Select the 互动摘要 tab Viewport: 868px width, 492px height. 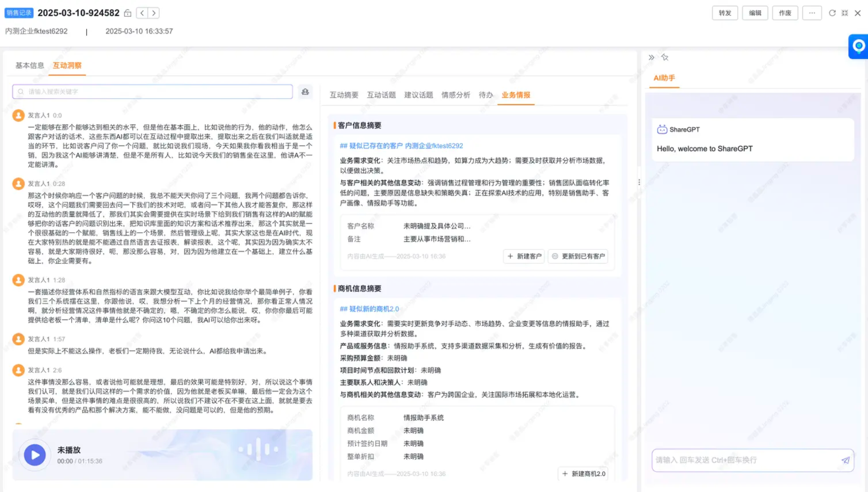[x=344, y=95]
